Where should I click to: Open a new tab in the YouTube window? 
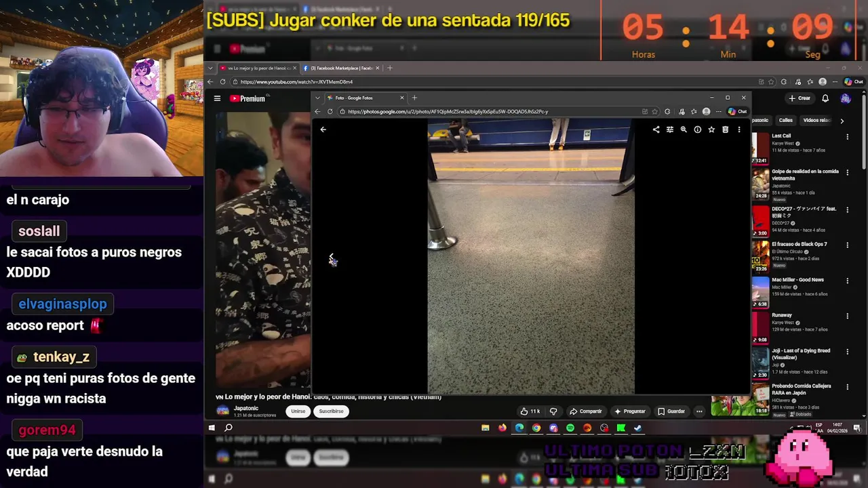pos(389,68)
